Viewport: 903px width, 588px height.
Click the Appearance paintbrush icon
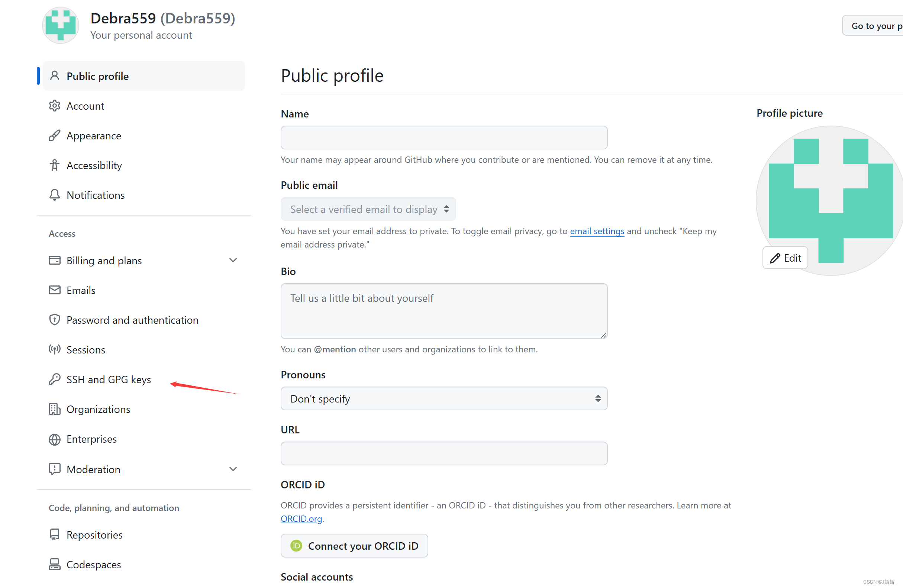pos(54,135)
